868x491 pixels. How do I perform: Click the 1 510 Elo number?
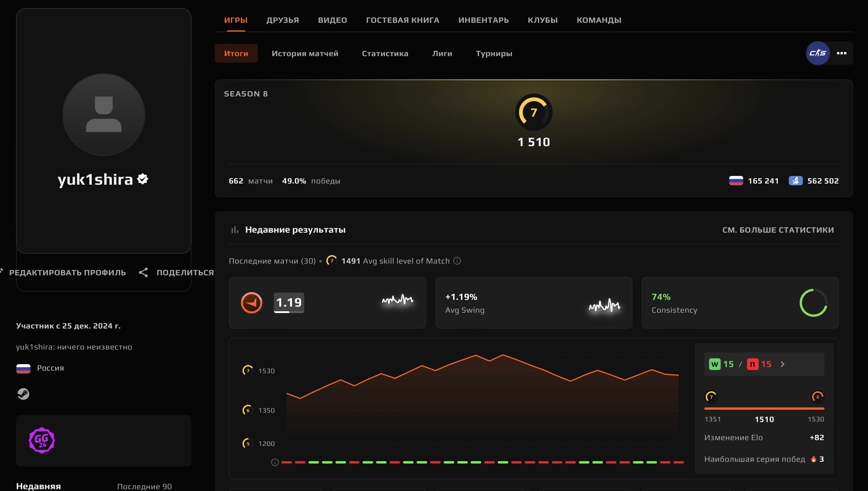tap(534, 142)
